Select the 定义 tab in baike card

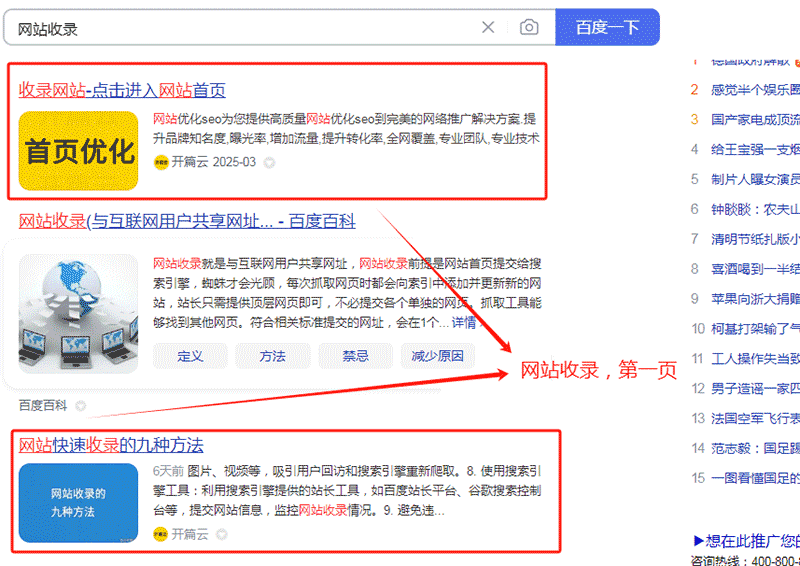[190, 356]
